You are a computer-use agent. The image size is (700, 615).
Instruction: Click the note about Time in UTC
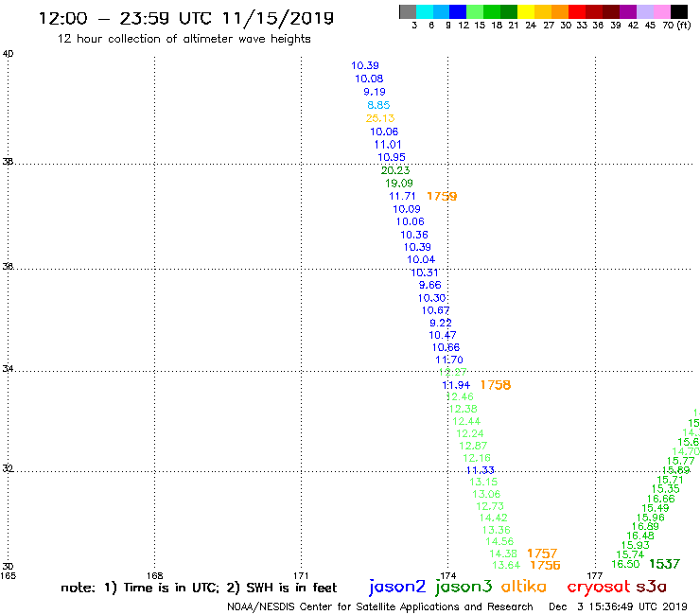[199, 588]
